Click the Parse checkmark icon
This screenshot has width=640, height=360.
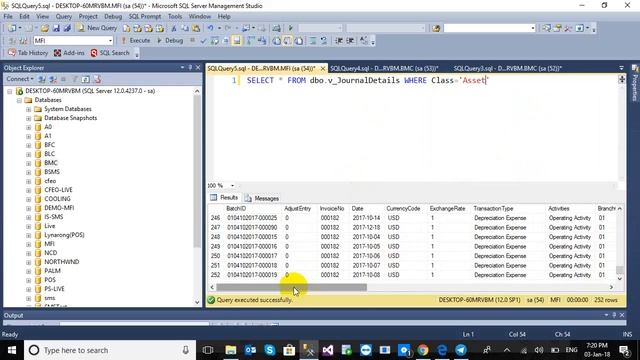[x=203, y=40]
